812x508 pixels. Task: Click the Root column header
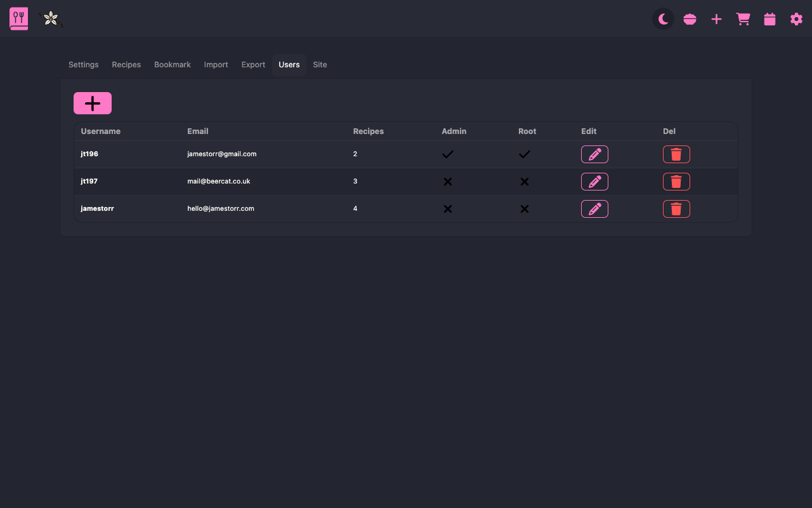(x=527, y=131)
